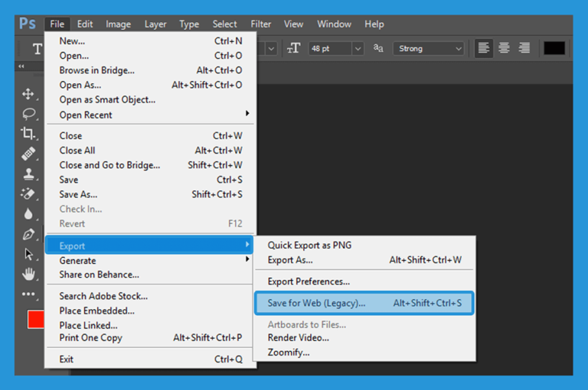Viewport: 588px width, 390px height.
Task: Choose New... from File menu
Action: (151, 41)
